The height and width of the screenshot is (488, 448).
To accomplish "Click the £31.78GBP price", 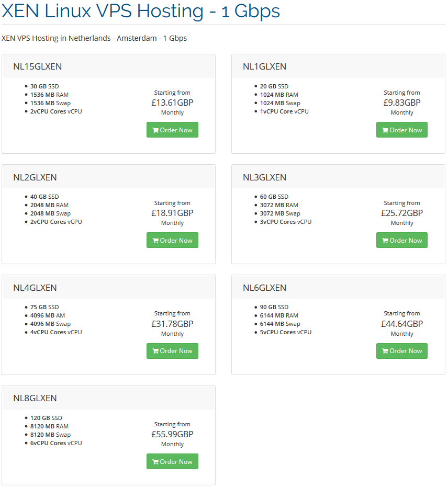I will (172, 324).
